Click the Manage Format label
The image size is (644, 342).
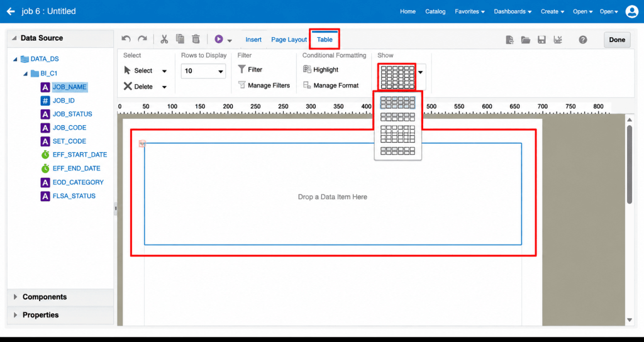click(x=336, y=85)
